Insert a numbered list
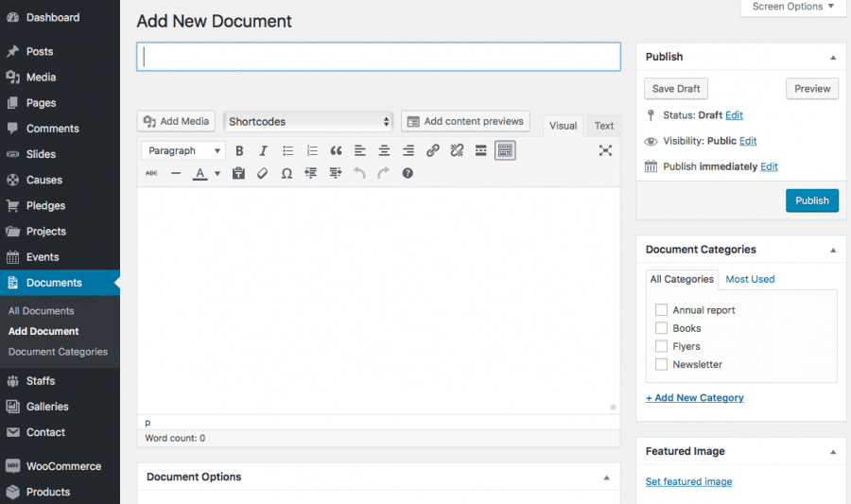The height and width of the screenshot is (504, 851). pyautogui.click(x=312, y=150)
